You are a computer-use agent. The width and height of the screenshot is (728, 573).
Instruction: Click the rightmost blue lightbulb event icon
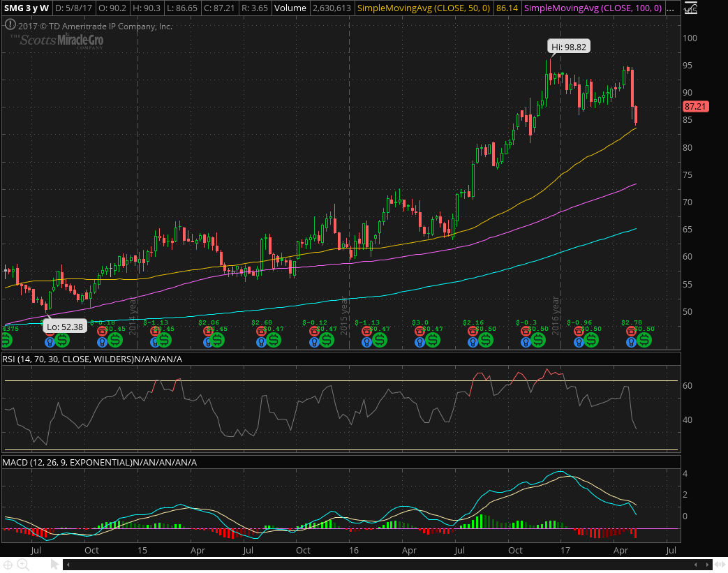click(x=631, y=342)
